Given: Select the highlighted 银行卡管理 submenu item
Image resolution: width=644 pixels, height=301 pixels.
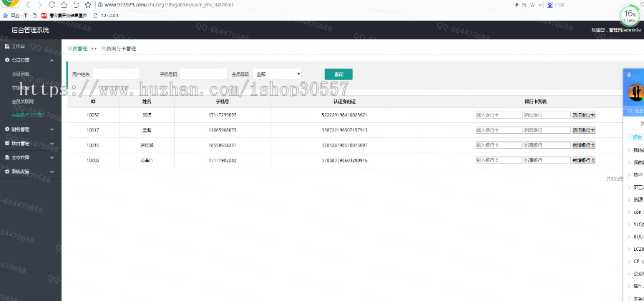Looking at the screenshot, I should pyautogui.click(x=27, y=115).
